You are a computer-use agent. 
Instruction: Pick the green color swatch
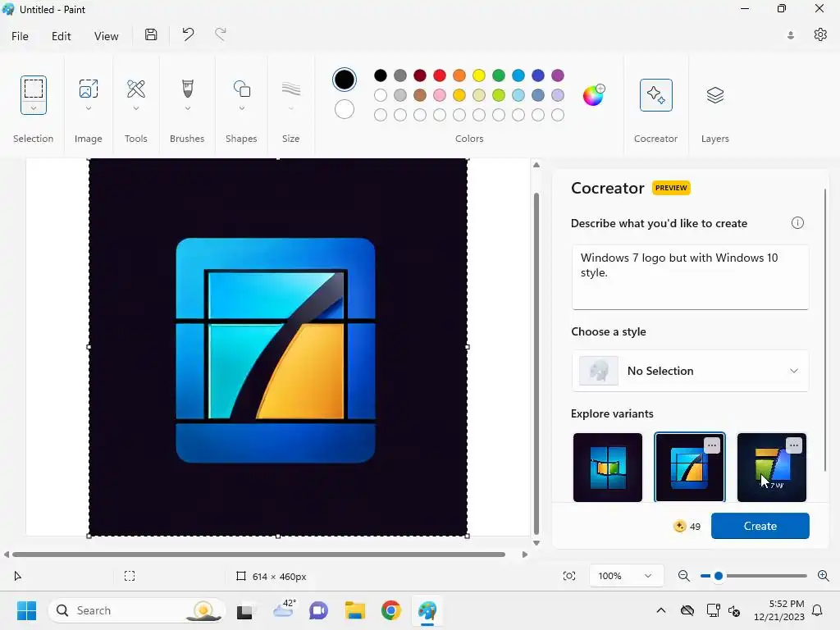(499, 75)
